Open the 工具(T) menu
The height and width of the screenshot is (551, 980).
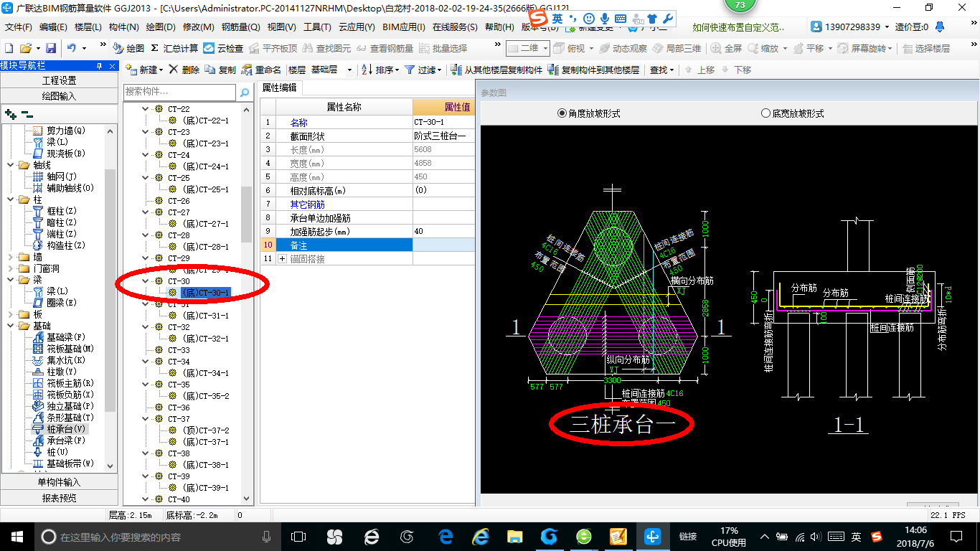point(317,27)
